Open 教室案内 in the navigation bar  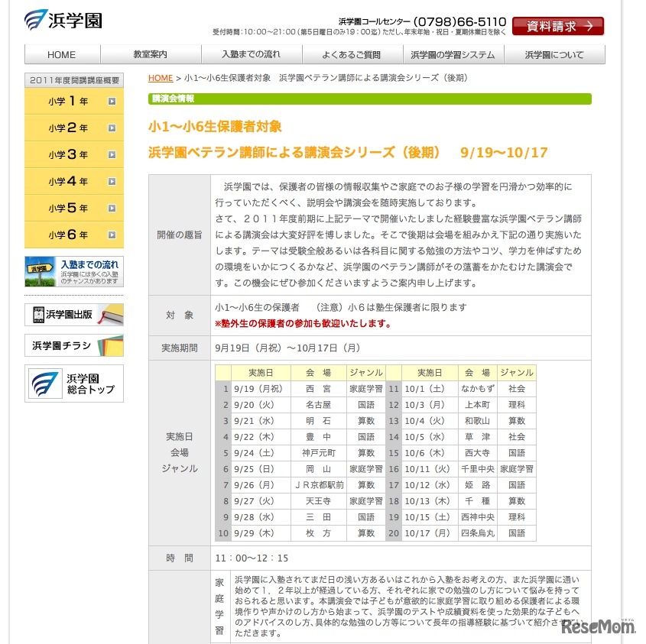(151, 54)
